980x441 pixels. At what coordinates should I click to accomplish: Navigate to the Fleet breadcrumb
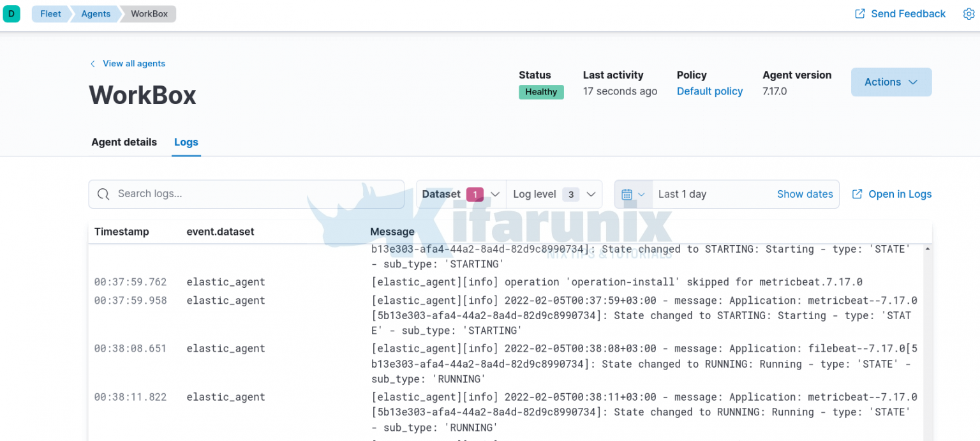tap(50, 13)
